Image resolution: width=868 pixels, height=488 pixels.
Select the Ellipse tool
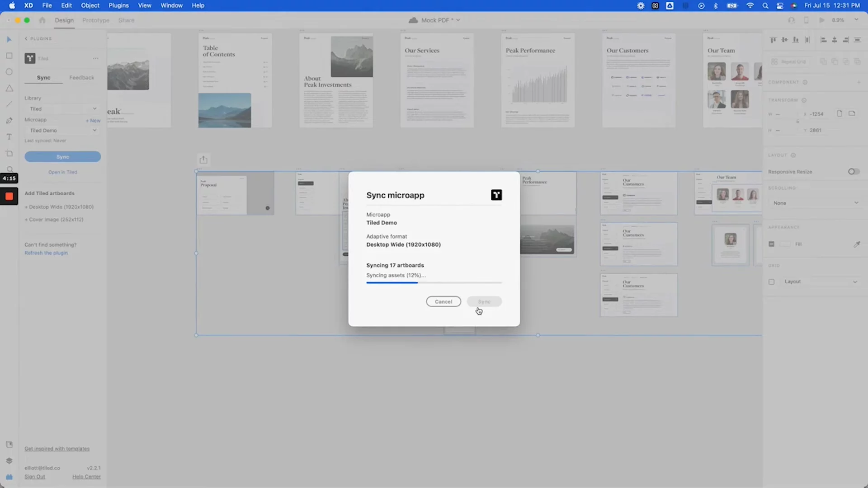(x=9, y=72)
